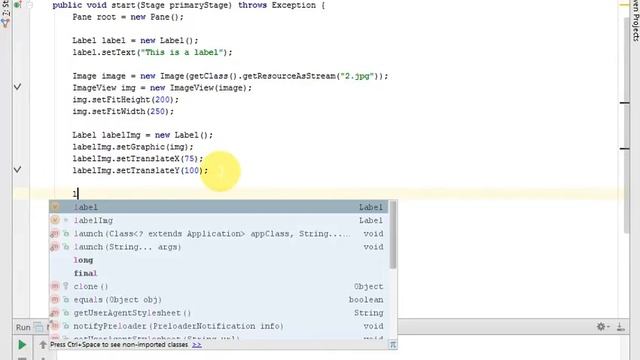
Task: Click the 'labelImg.setTranslateX(75);' line
Action: [138, 159]
